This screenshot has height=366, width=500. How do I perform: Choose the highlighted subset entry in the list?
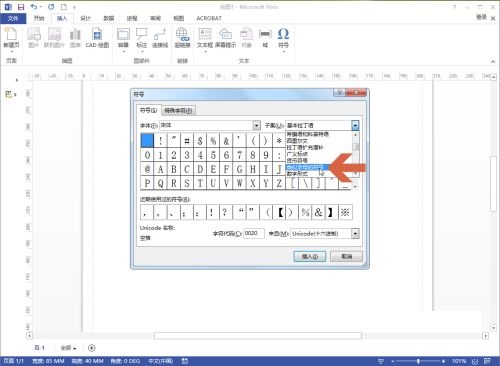pos(306,167)
